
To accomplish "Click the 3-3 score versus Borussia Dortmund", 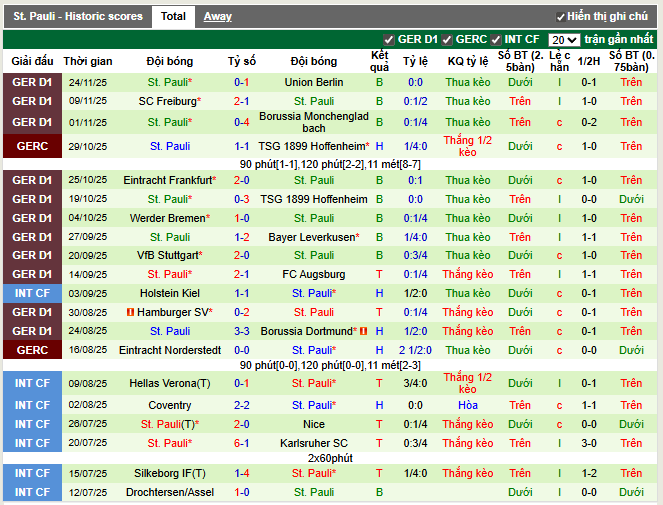I will pyautogui.click(x=241, y=331).
